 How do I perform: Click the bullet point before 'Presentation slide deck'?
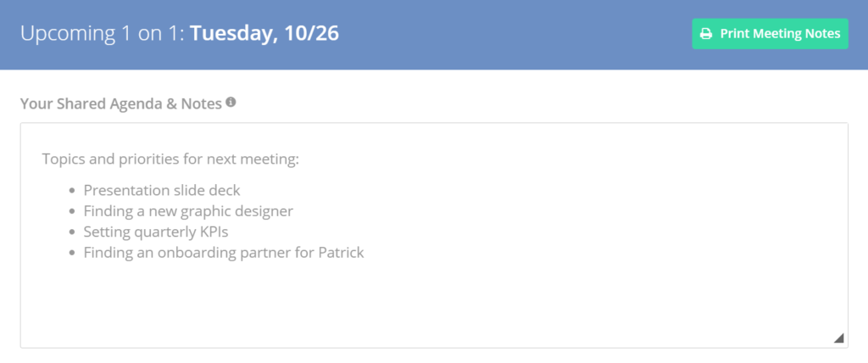71,191
